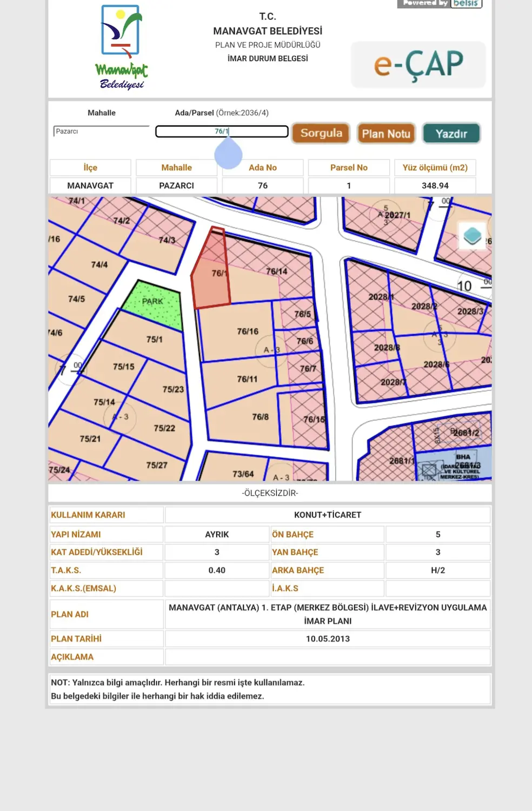This screenshot has width=532, height=811.
Task: Open the Plan Notu button
Action: pyautogui.click(x=386, y=134)
